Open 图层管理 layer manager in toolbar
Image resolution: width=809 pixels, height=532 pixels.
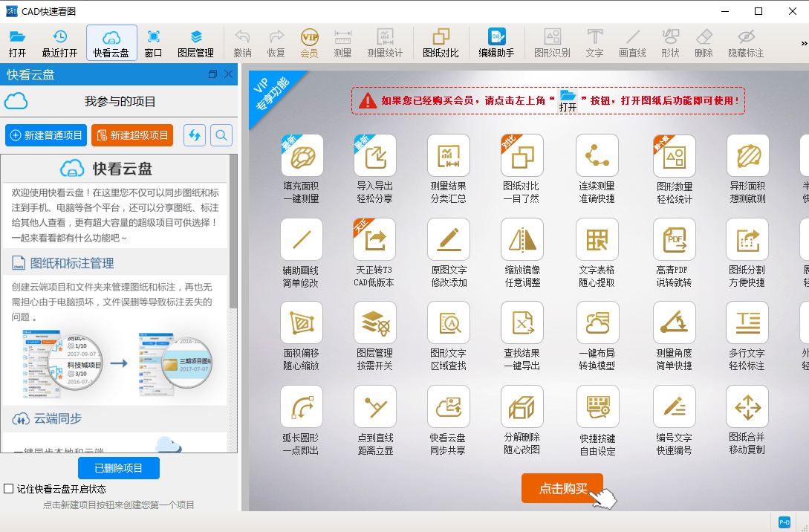click(x=195, y=43)
